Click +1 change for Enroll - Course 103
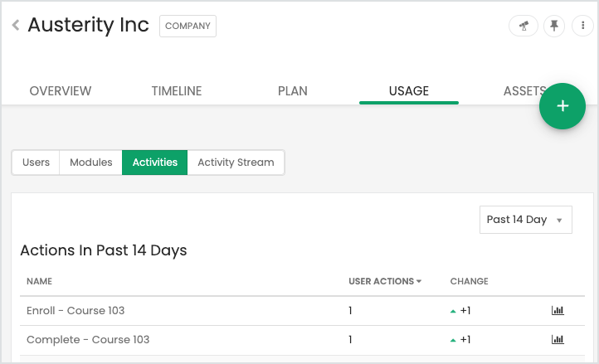This screenshot has width=599, height=364. click(x=460, y=311)
